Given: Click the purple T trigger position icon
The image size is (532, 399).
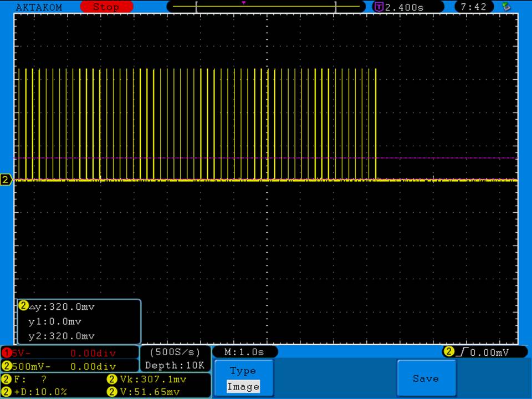Looking at the screenshot, I should tap(379, 7).
